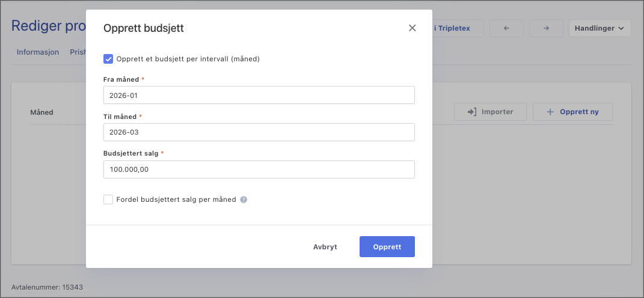Click the Til måned field
Viewport: 644px width, 298px height.
(259, 132)
